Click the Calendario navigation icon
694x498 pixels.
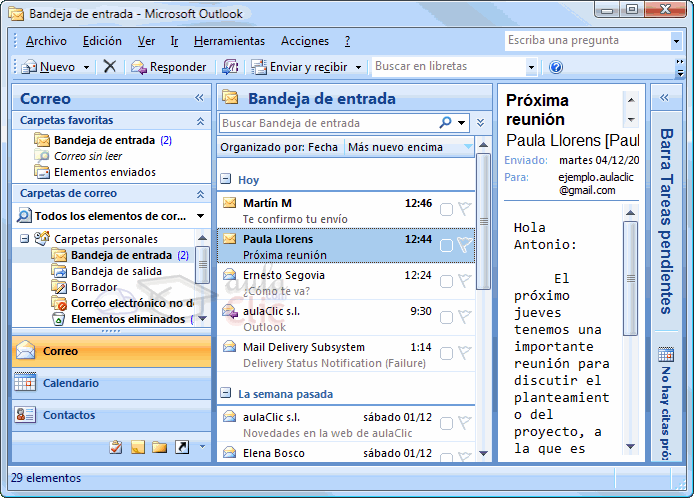click(25, 382)
